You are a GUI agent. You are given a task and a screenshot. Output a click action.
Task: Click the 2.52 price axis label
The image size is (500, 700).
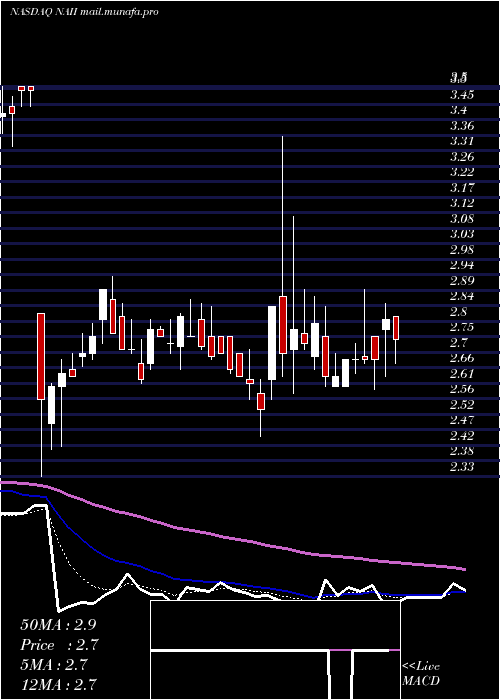pyautogui.click(x=462, y=405)
